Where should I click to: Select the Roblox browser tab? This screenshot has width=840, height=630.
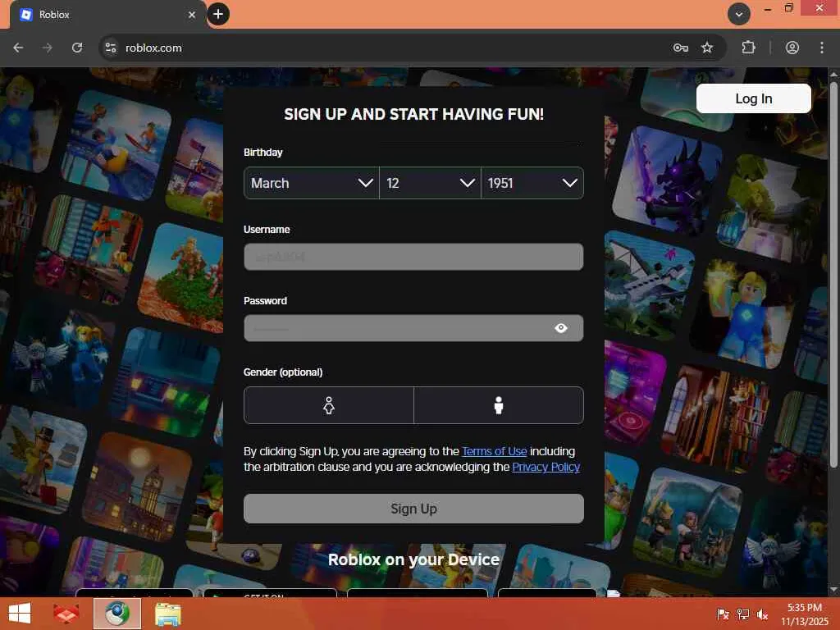tap(107, 15)
